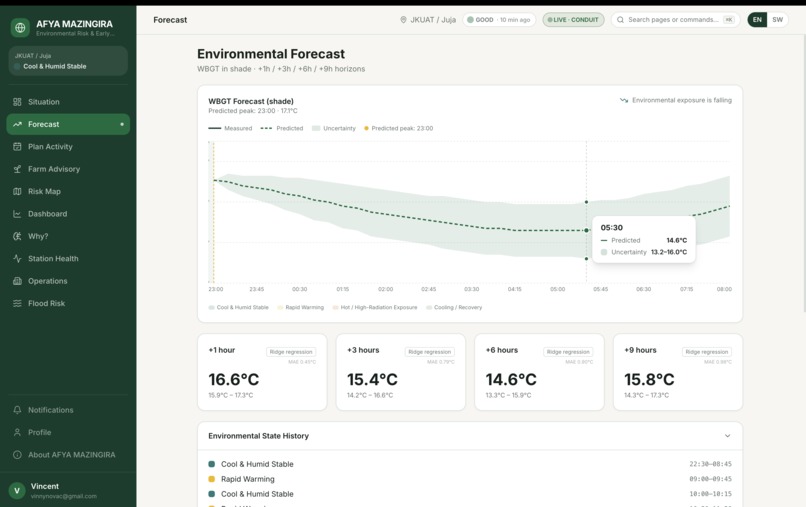
Task: Open the Farm Advisory menu item
Action: pyautogui.click(x=68, y=169)
